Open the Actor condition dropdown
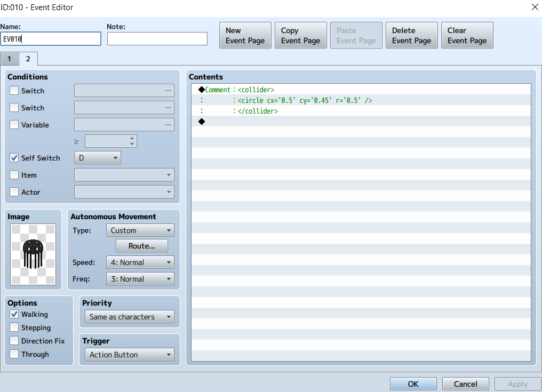Screen dimensions: 542x392 click(124, 192)
